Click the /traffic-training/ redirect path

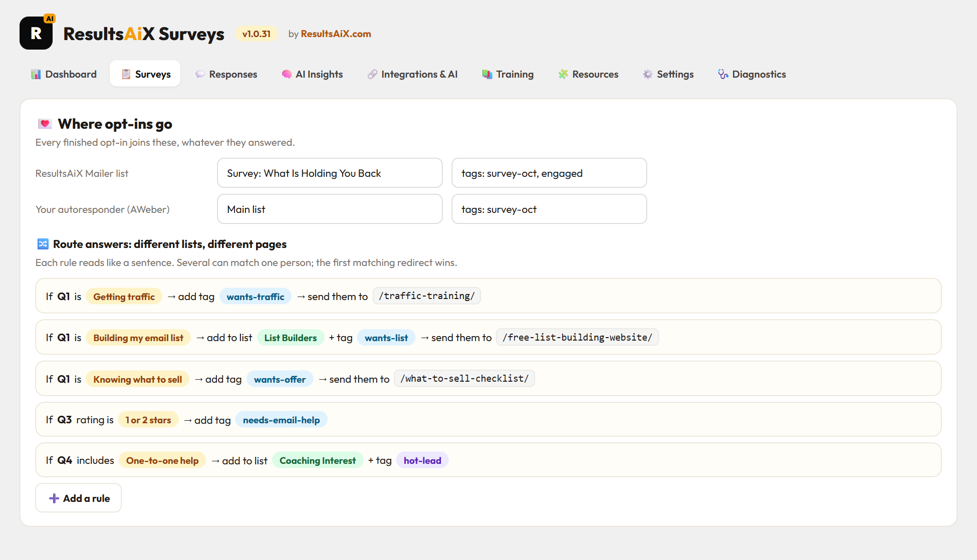427,296
